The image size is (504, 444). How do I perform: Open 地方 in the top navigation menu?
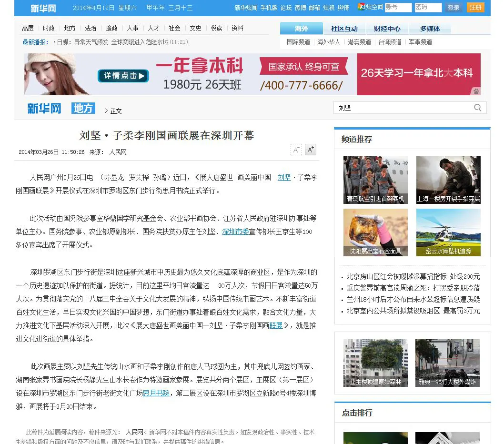(70, 28)
